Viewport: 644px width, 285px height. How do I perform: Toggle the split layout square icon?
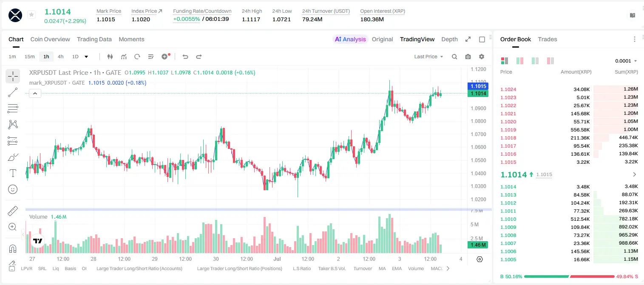[482, 39]
